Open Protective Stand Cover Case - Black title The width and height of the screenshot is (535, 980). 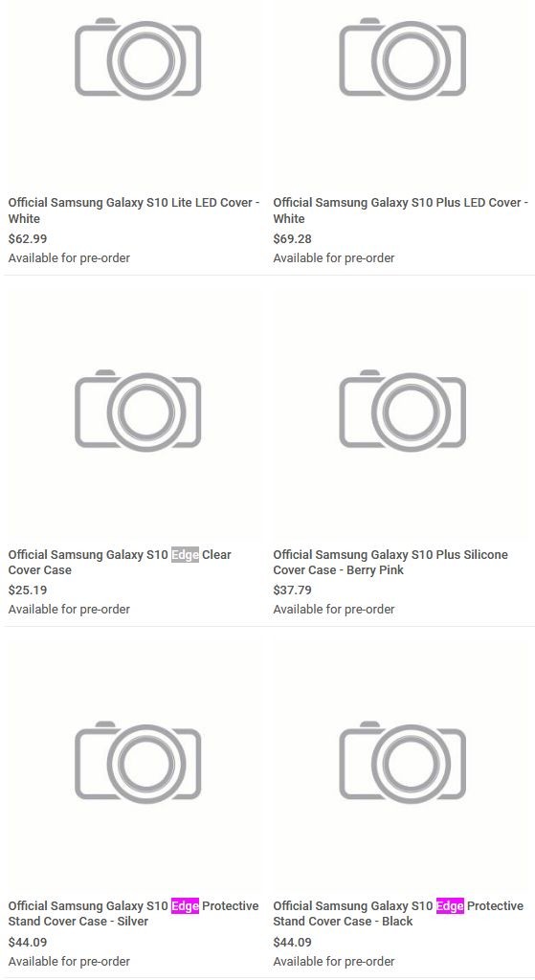click(398, 913)
